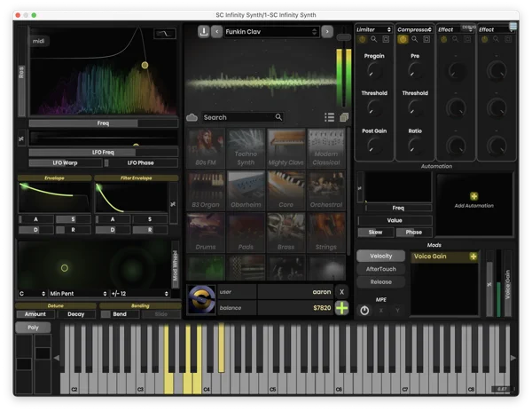Open the Compressor effect type dropdown

[x=414, y=29]
